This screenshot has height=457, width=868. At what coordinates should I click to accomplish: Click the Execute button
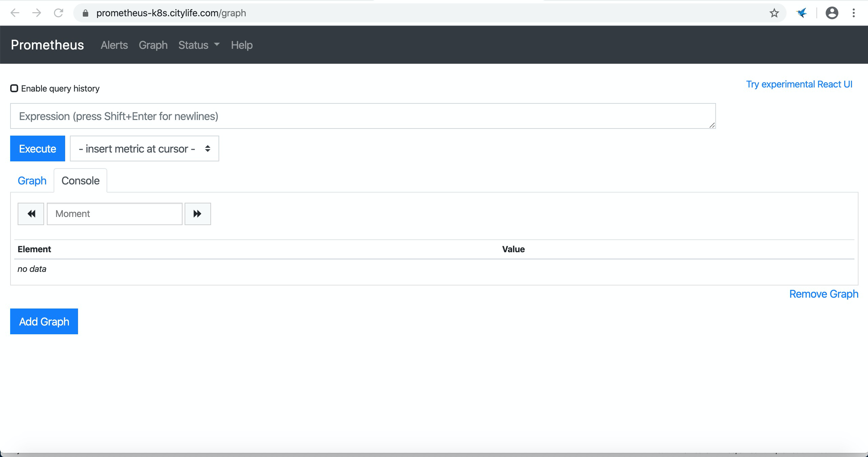click(38, 148)
